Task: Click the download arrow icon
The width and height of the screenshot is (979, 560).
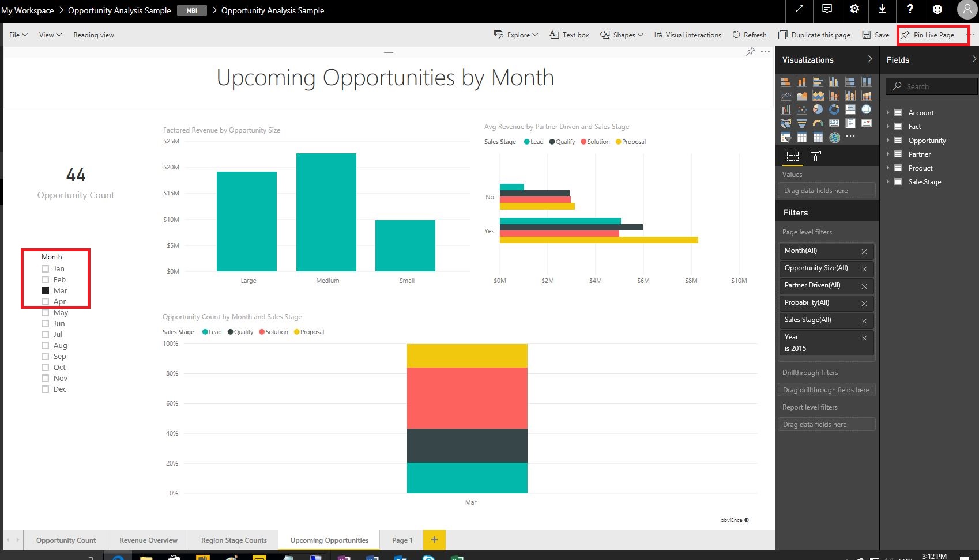Action: (882, 9)
